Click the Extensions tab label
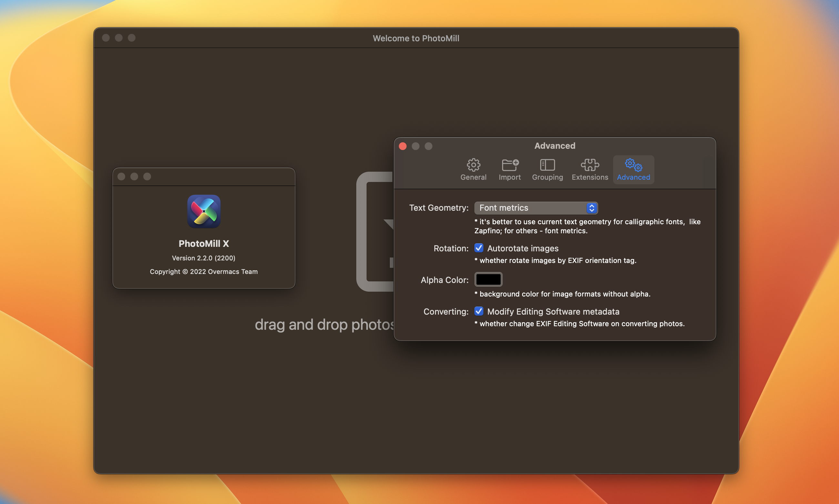Viewport: 839px width, 504px height. [590, 177]
